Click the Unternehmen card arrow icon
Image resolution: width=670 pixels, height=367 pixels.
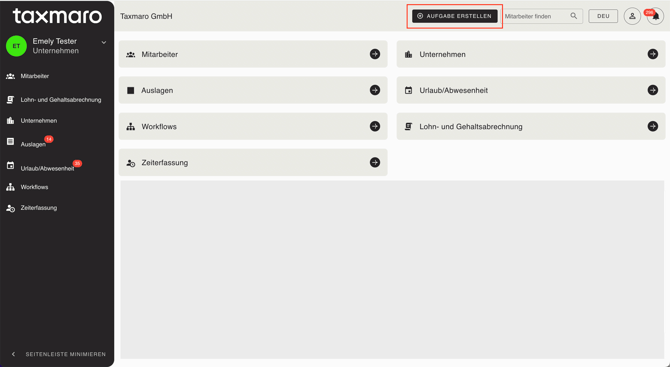(x=652, y=54)
